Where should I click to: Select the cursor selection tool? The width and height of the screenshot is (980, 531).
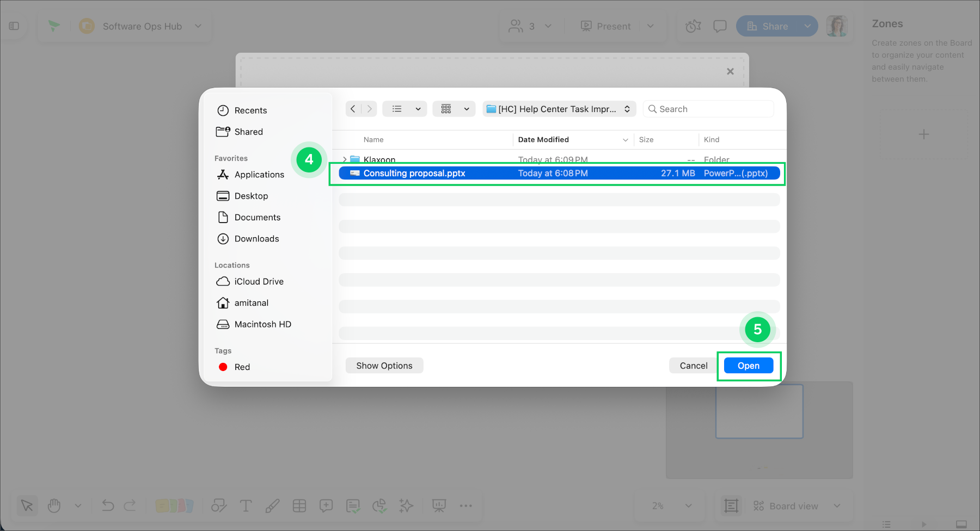point(27,506)
